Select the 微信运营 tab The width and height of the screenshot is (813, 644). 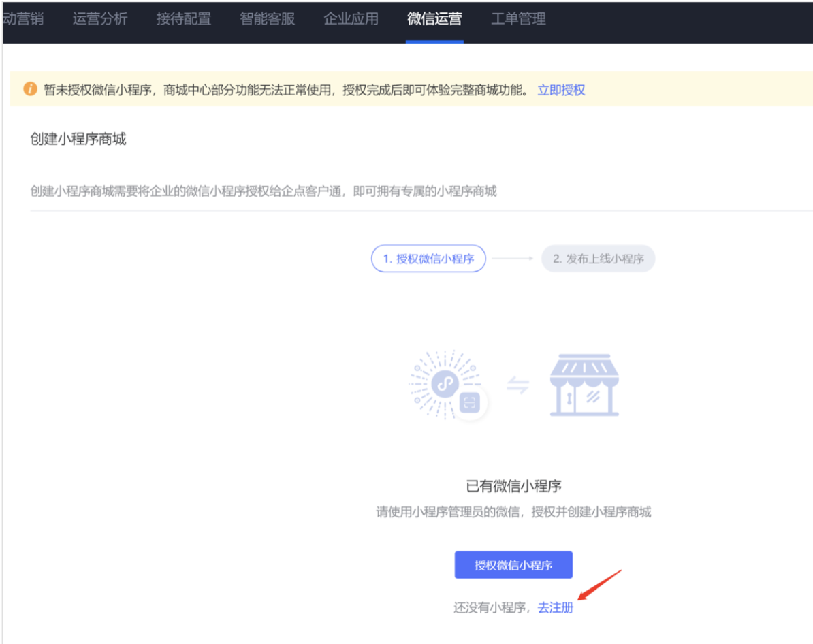click(x=434, y=19)
